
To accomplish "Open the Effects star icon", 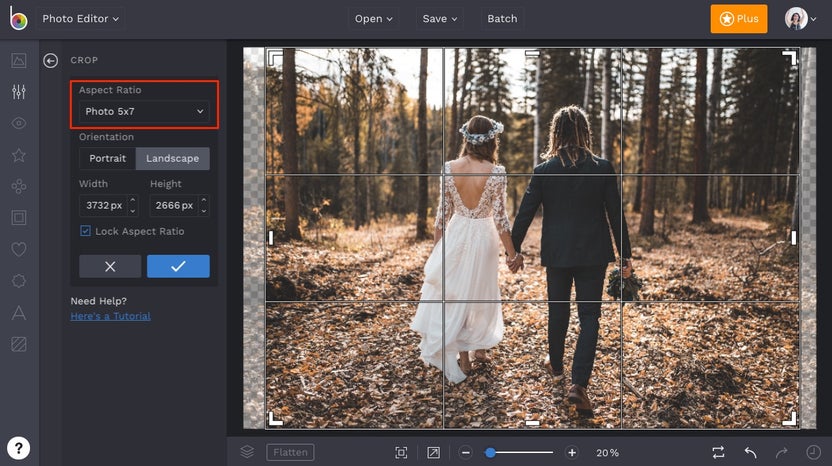I will [18, 155].
